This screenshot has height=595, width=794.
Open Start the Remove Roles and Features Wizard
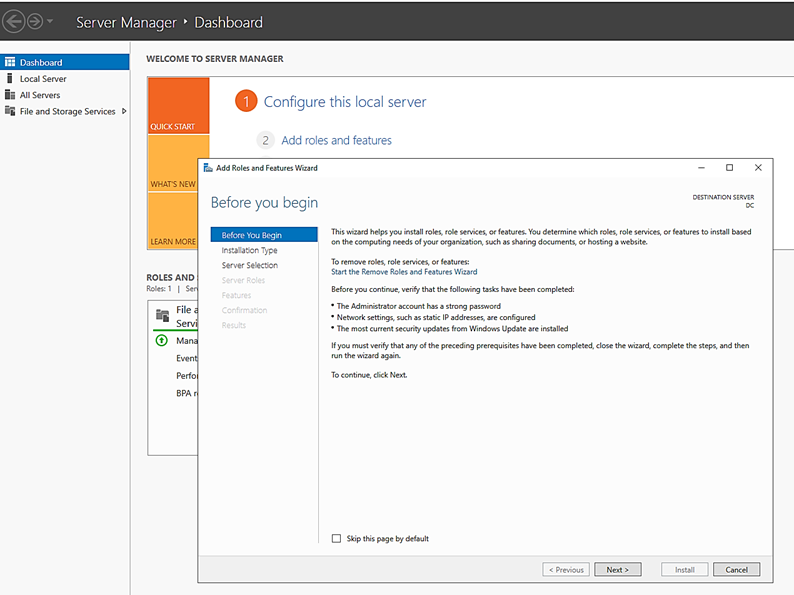[404, 272]
